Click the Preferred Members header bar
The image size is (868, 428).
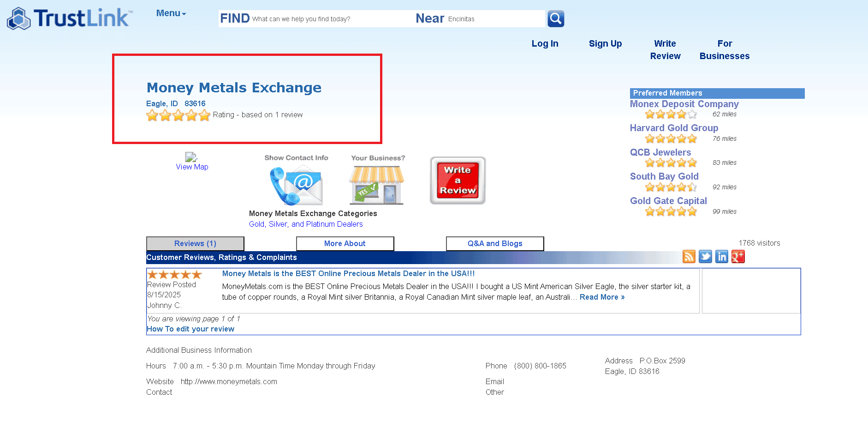point(717,93)
